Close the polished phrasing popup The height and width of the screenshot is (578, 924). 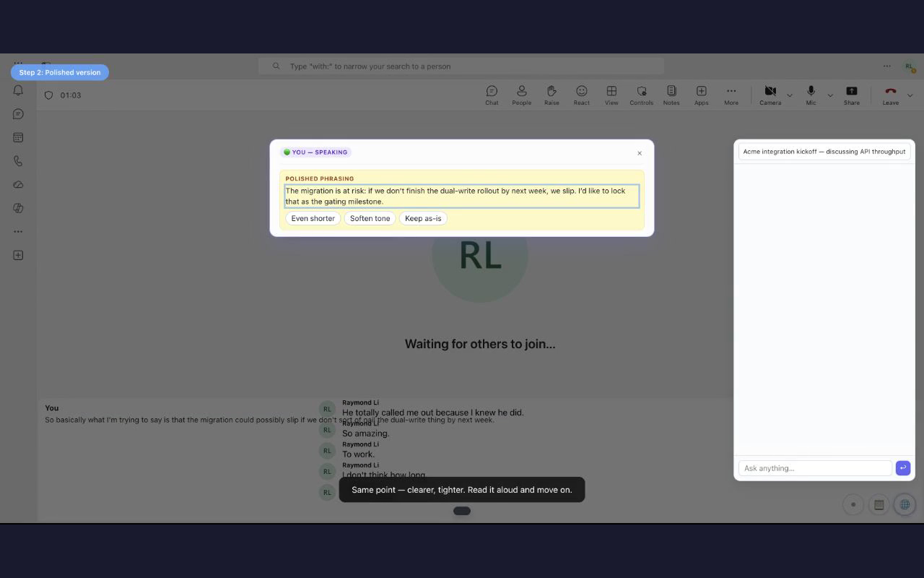640,153
